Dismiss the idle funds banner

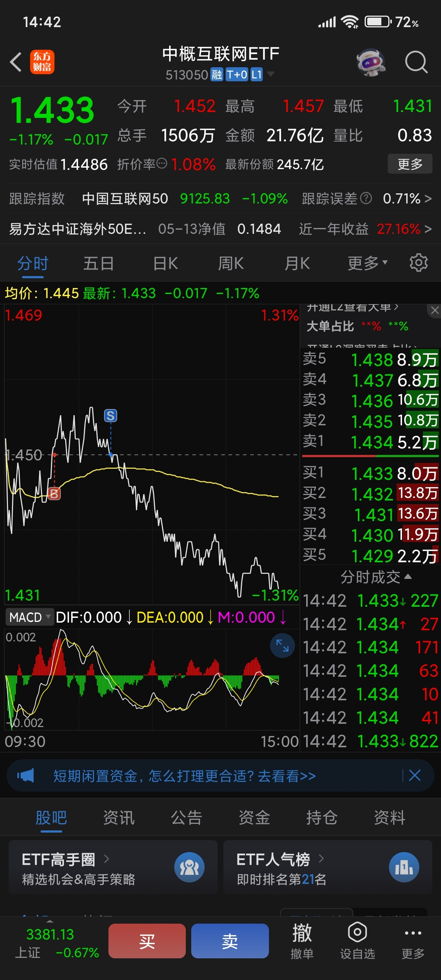coord(414,775)
